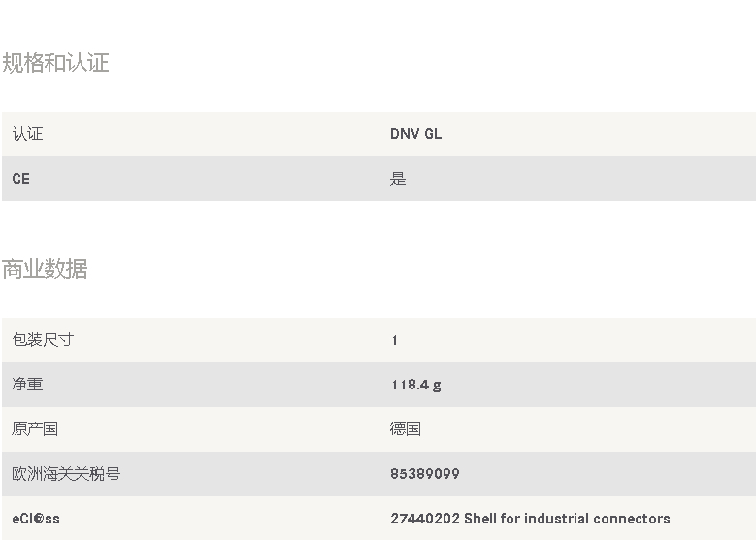Click the word industrial in eCl@ss description

pos(564,519)
